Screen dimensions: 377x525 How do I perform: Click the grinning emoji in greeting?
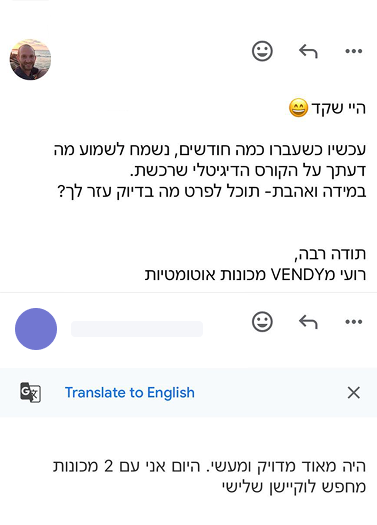click(x=298, y=108)
